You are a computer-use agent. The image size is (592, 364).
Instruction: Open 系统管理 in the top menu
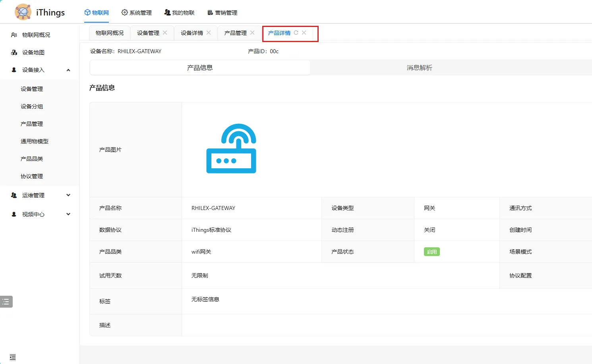click(x=136, y=13)
